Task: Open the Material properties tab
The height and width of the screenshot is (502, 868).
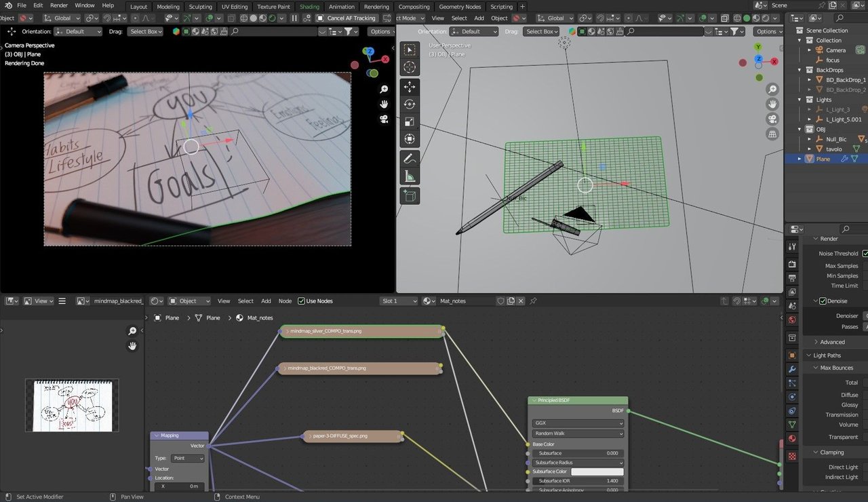Action: pyautogui.click(x=792, y=439)
